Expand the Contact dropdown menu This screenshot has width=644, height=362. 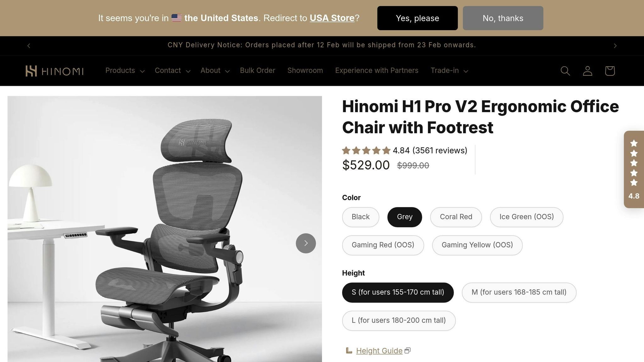pos(172,71)
